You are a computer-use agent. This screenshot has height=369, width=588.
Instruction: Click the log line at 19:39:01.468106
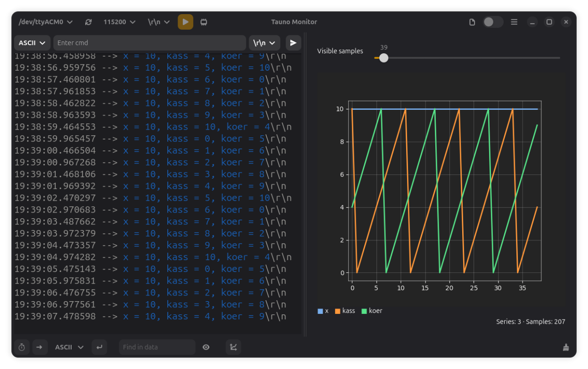click(x=150, y=174)
